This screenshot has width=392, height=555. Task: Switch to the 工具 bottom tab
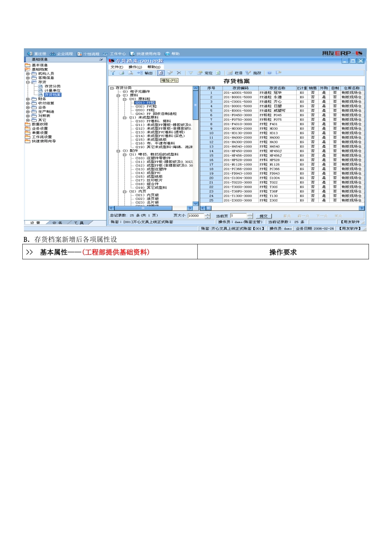click(79, 223)
